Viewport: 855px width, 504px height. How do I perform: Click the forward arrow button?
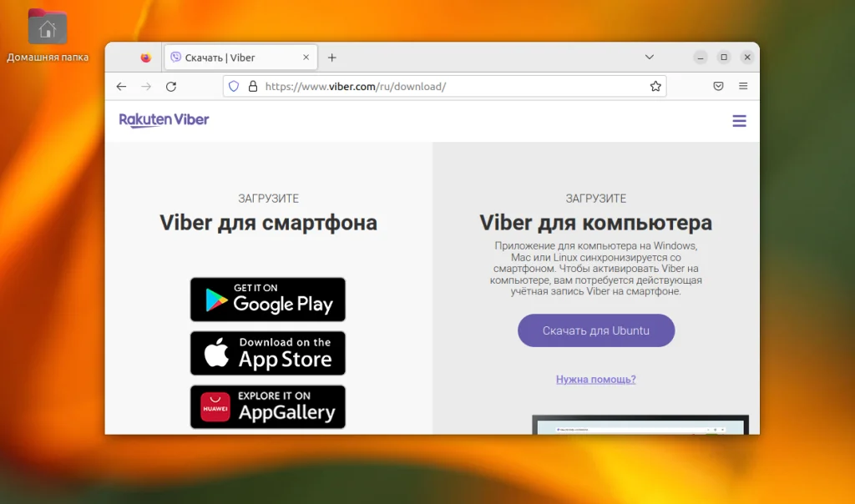point(145,86)
